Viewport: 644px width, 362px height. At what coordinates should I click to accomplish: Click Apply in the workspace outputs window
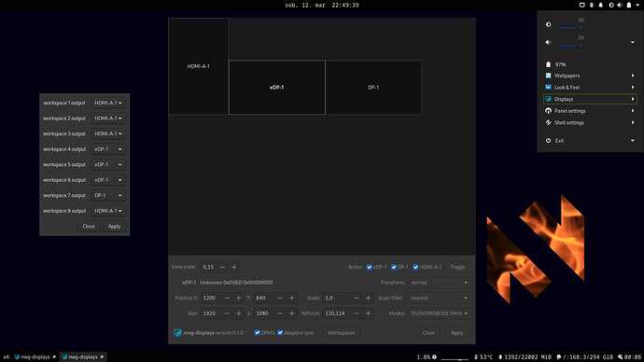pyautogui.click(x=114, y=227)
